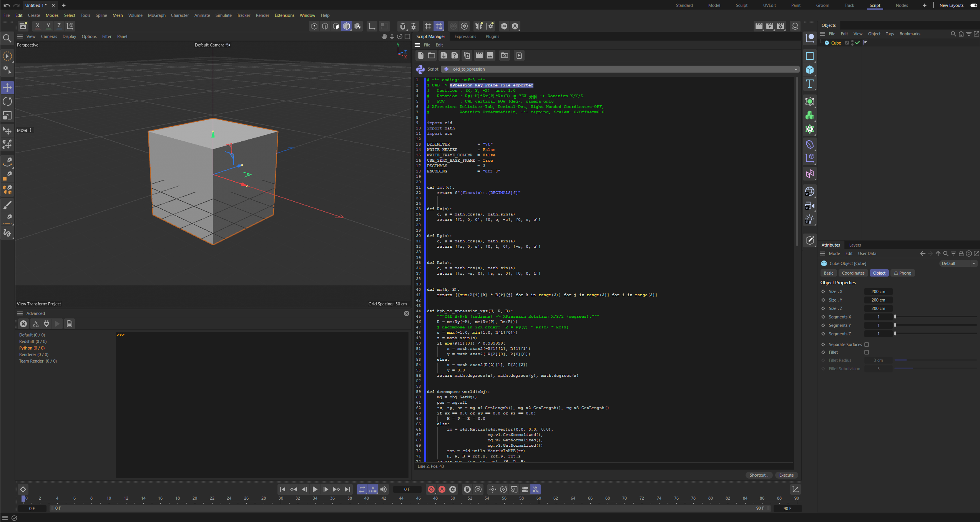
Task: Open the c4d_to_xpression script dropdown
Action: click(620, 69)
